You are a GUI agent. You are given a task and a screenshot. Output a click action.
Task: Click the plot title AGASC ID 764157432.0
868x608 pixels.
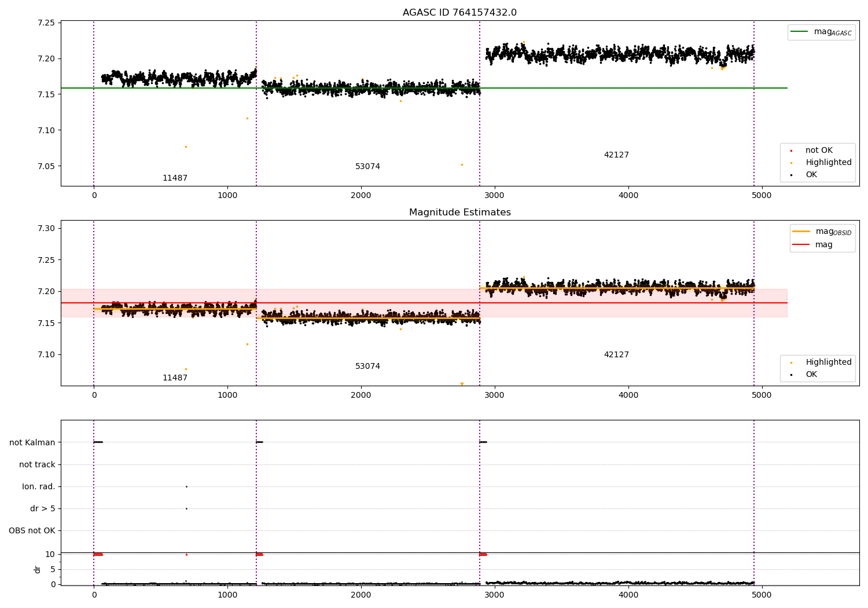(x=459, y=13)
